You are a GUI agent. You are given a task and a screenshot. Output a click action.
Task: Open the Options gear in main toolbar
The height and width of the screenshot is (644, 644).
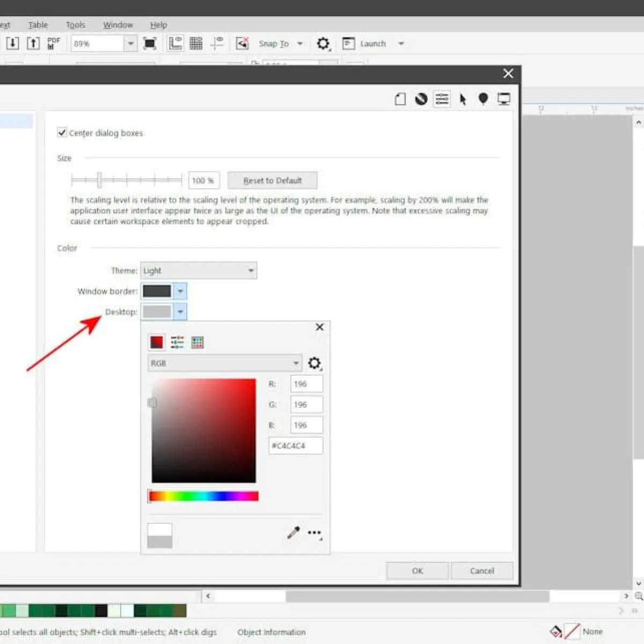pos(323,44)
